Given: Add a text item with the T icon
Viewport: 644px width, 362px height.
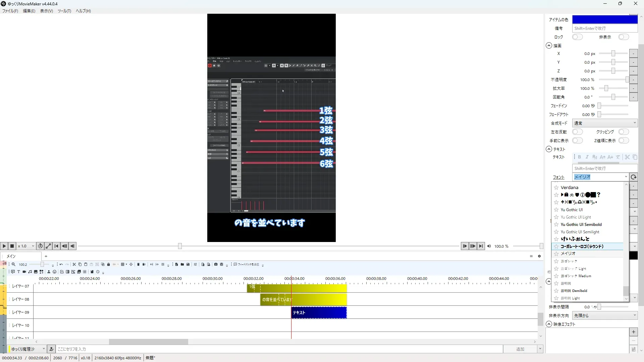Looking at the screenshot, I should click(x=18, y=272).
